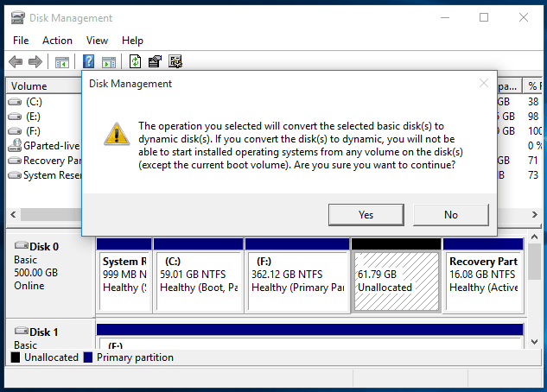This screenshot has width=547, height=392.
Task: Click the % Free column header
Action: [x=534, y=86]
